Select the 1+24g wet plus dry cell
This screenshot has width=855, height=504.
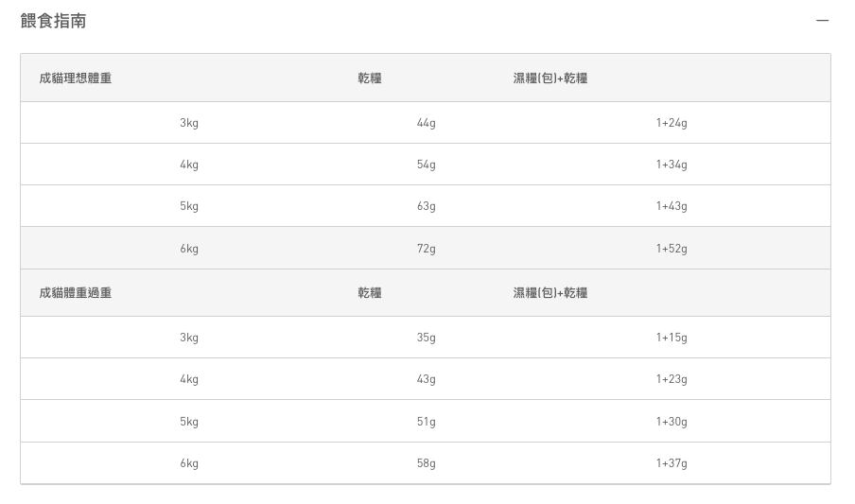point(671,123)
